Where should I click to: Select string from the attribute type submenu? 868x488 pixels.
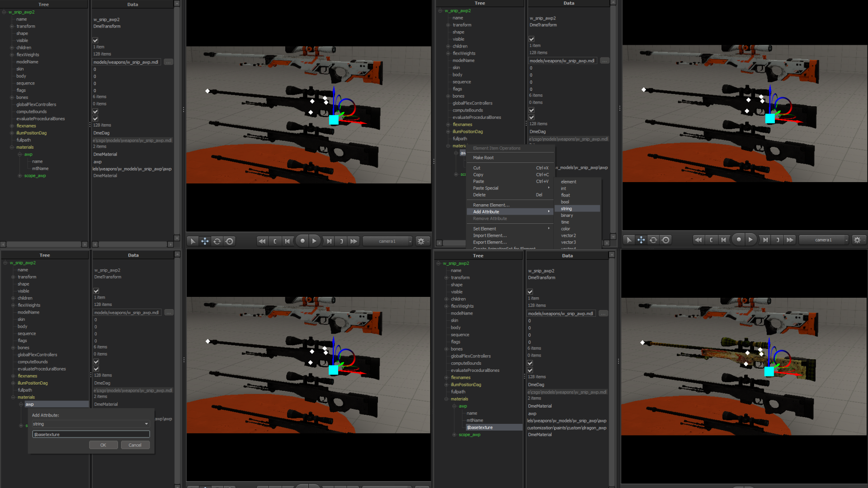566,209
